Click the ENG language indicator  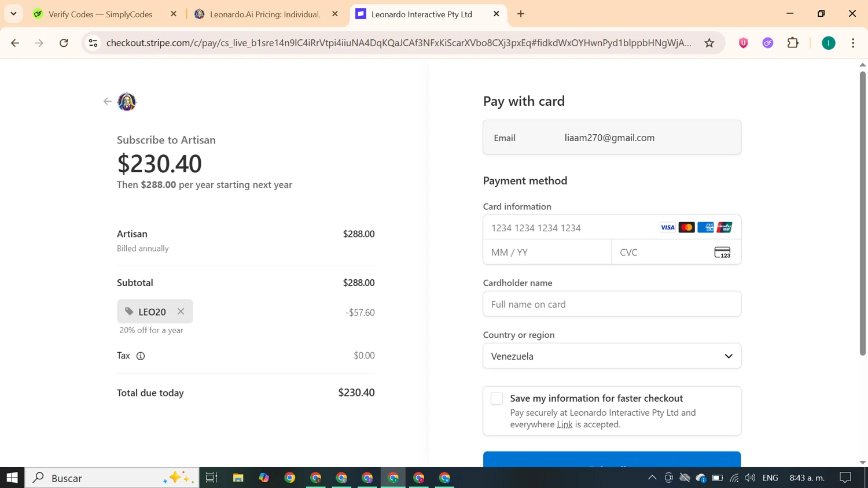click(x=770, y=478)
